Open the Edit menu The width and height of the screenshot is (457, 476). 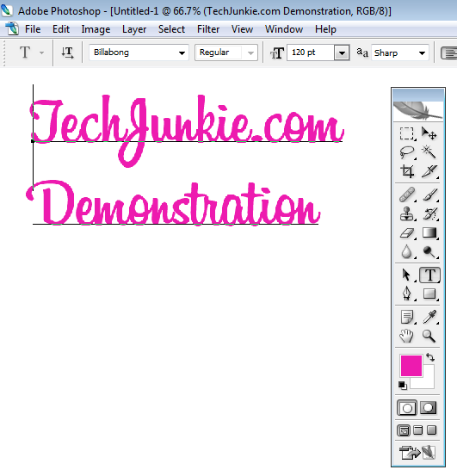tap(61, 29)
